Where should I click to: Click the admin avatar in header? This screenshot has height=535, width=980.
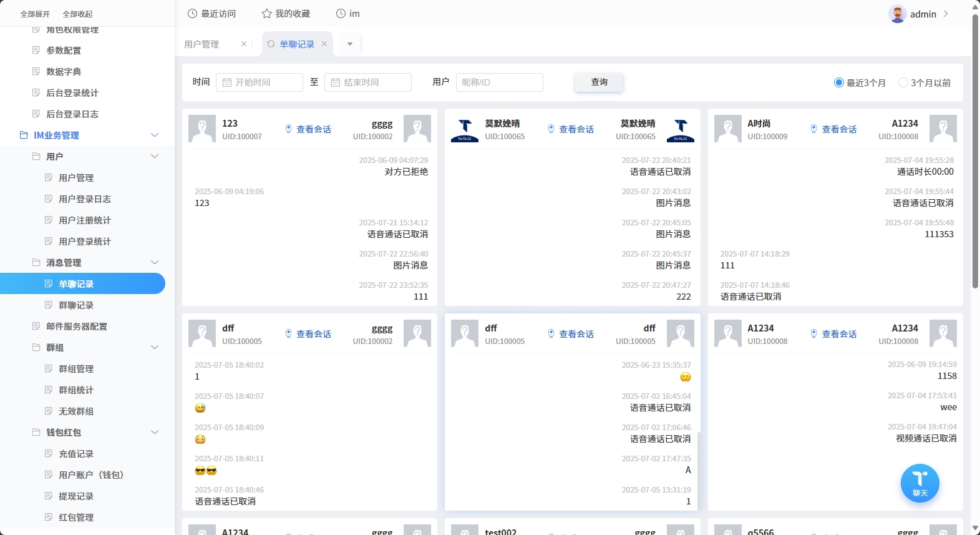(x=897, y=14)
